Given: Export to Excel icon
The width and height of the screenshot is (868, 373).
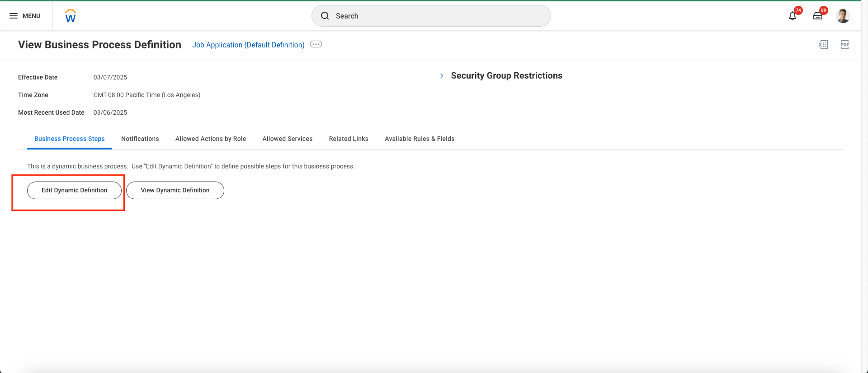Looking at the screenshot, I should coord(823,45).
